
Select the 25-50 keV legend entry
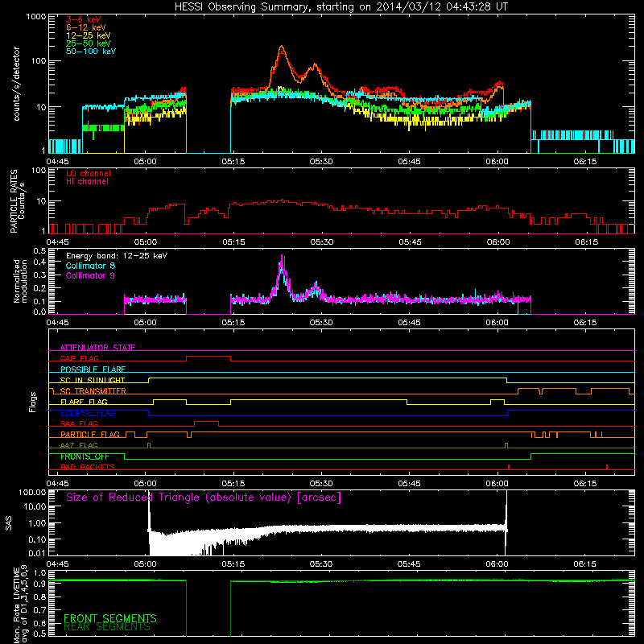point(89,43)
